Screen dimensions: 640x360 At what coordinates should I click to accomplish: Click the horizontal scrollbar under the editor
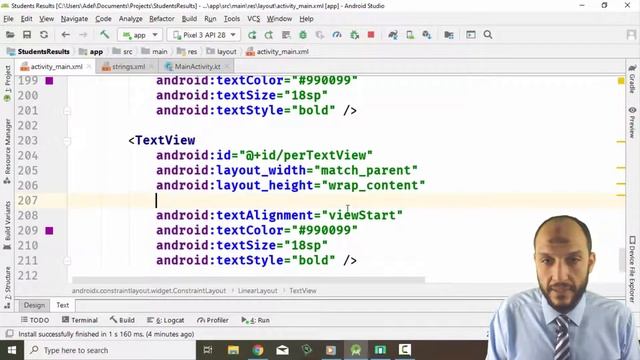coord(249,280)
